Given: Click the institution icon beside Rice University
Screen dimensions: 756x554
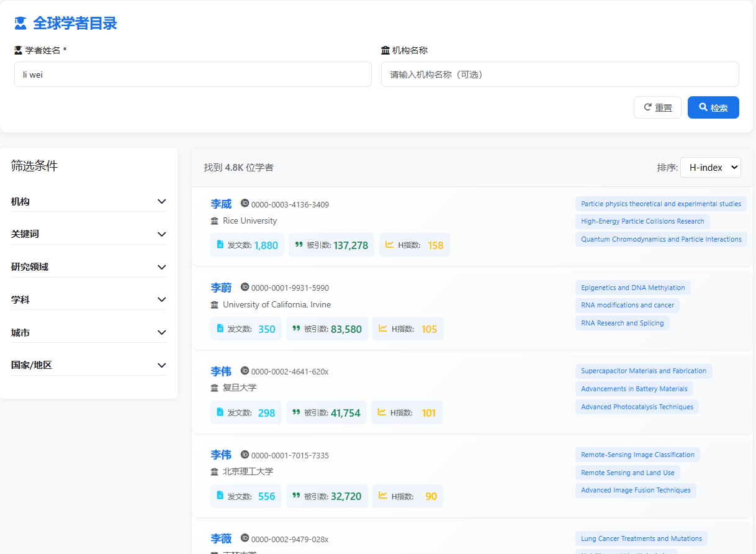Looking at the screenshot, I should (x=215, y=221).
